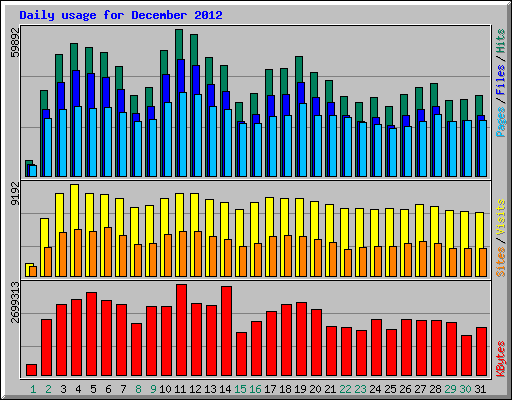The image size is (512, 400).
Task: Select day 25 on the date axis
Action: [x=390, y=389]
